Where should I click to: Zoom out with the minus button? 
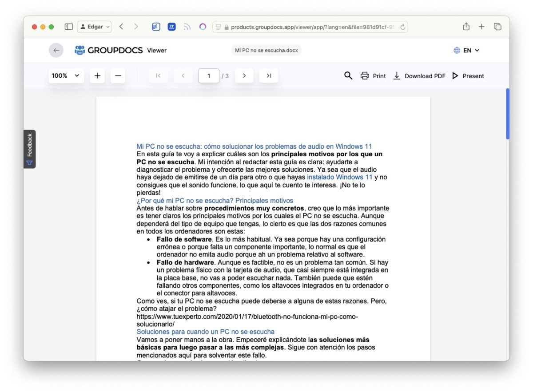(118, 76)
